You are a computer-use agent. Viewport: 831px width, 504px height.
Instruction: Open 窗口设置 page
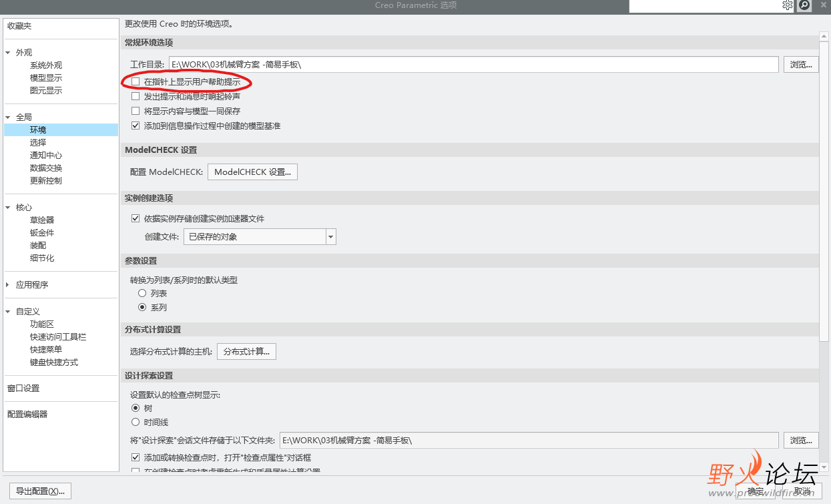pyautogui.click(x=23, y=389)
